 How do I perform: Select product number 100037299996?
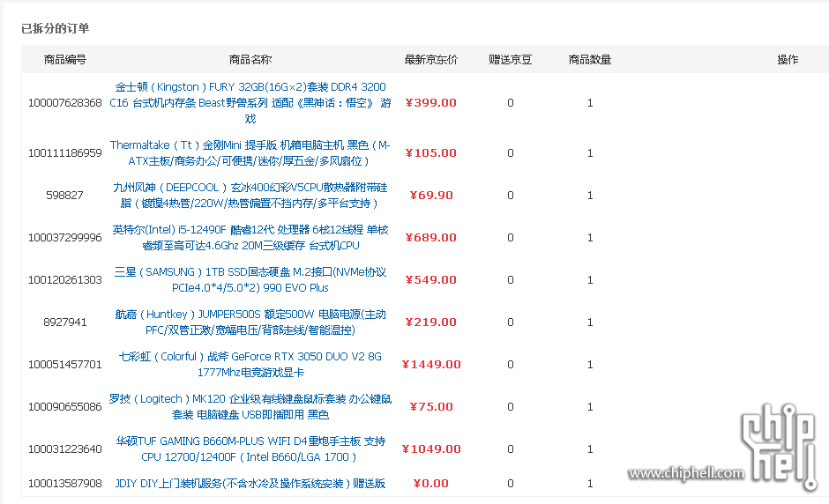click(64, 237)
